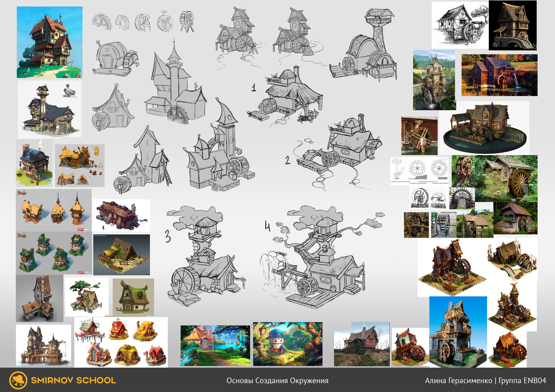The width and height of the screenshot is (555, 392).
Task: Click the black ink watermill drawing reference
Action: tap(460, 25)
